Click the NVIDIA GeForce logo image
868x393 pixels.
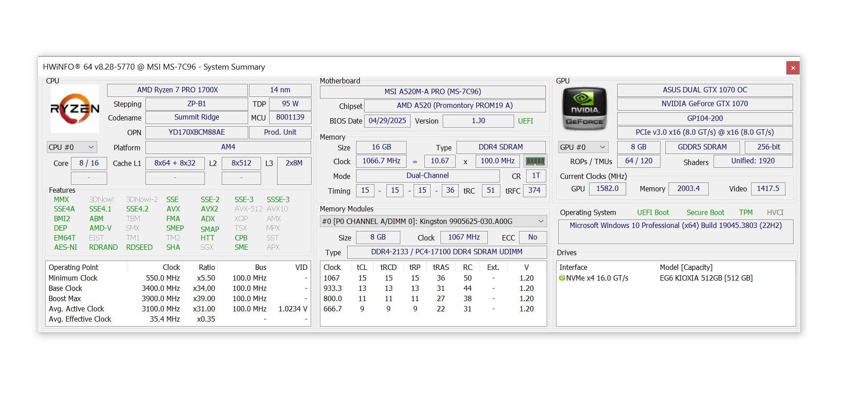click(x=584, y=109)
